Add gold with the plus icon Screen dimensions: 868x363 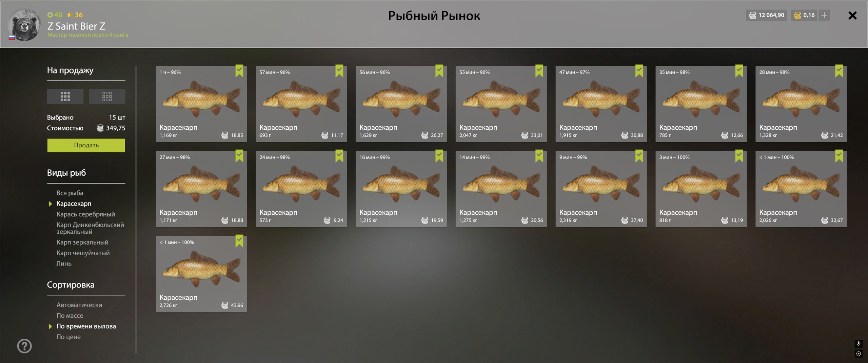(x=824, y=15)
